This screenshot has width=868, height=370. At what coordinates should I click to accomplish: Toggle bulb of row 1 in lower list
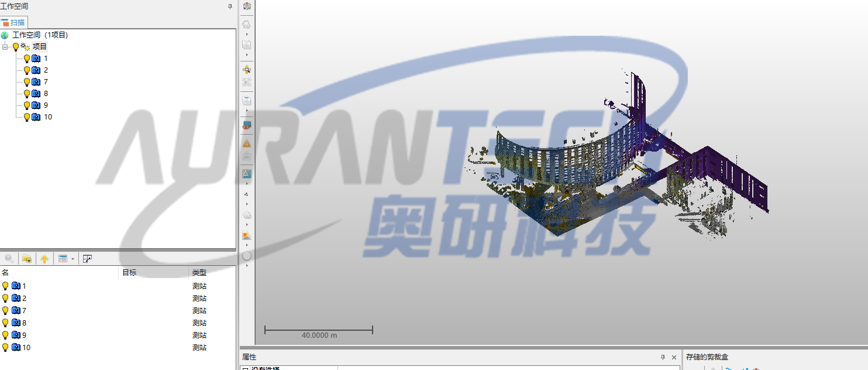6,286
